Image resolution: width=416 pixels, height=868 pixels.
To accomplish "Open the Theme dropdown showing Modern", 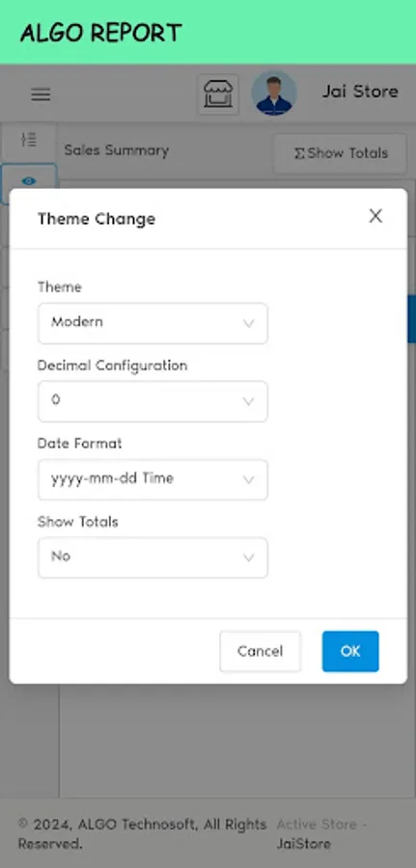I will tap(153, 323).
